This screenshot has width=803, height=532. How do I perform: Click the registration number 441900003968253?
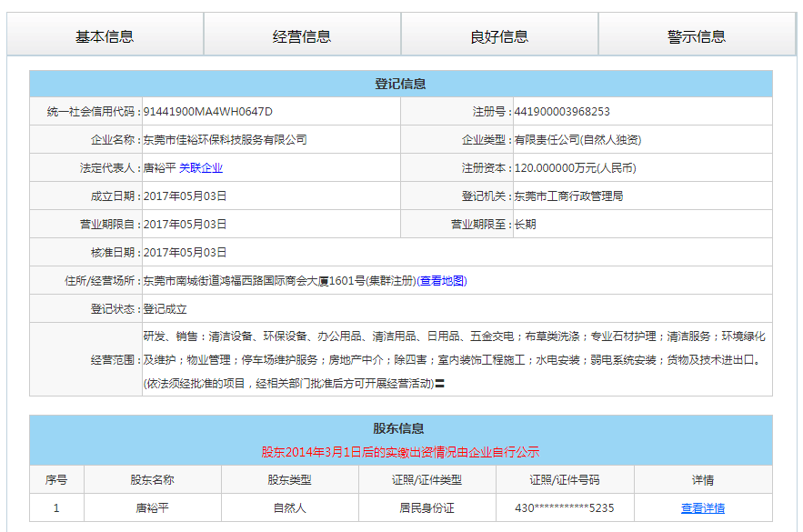pos(562,112)
